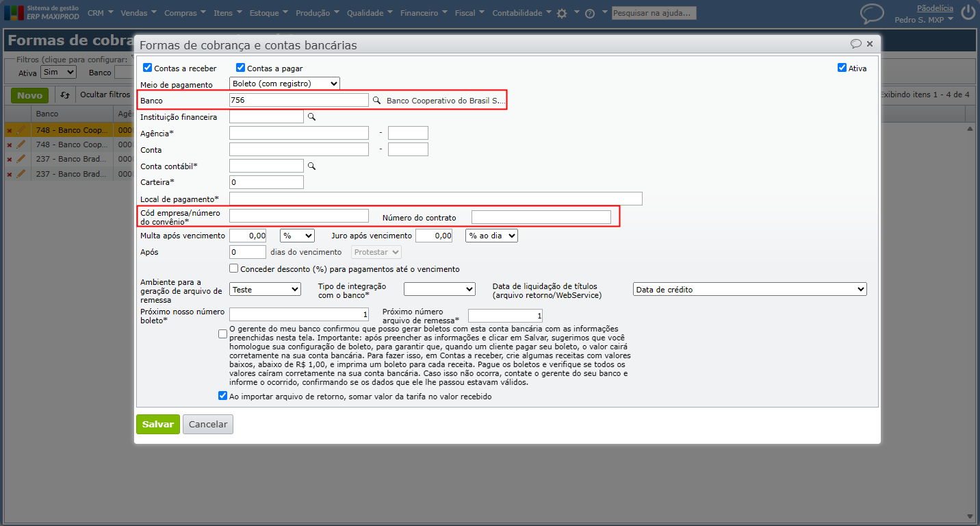Toggle Ao importar arquivo de retorno checkbox
Screen dimensions: 980x526
222,396
